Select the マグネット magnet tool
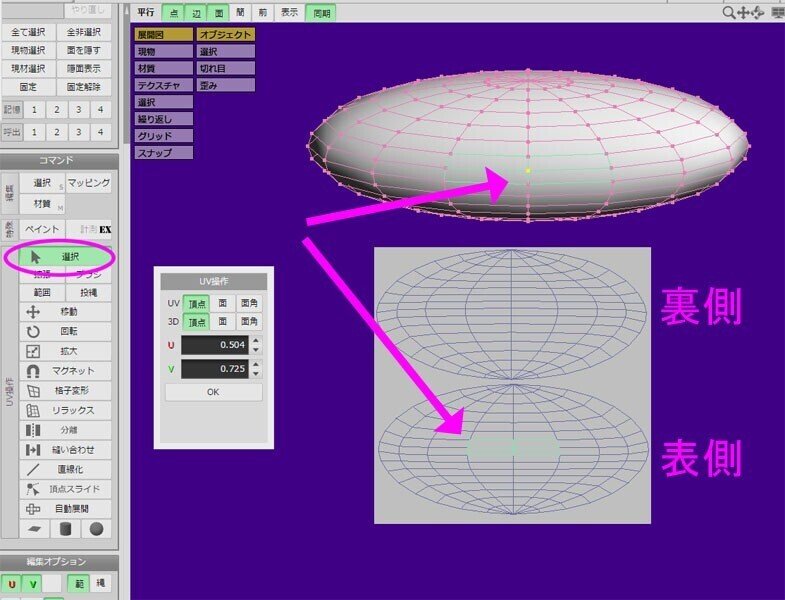The height and width of the screenshot is (600, 785). [x=66, y=371]
